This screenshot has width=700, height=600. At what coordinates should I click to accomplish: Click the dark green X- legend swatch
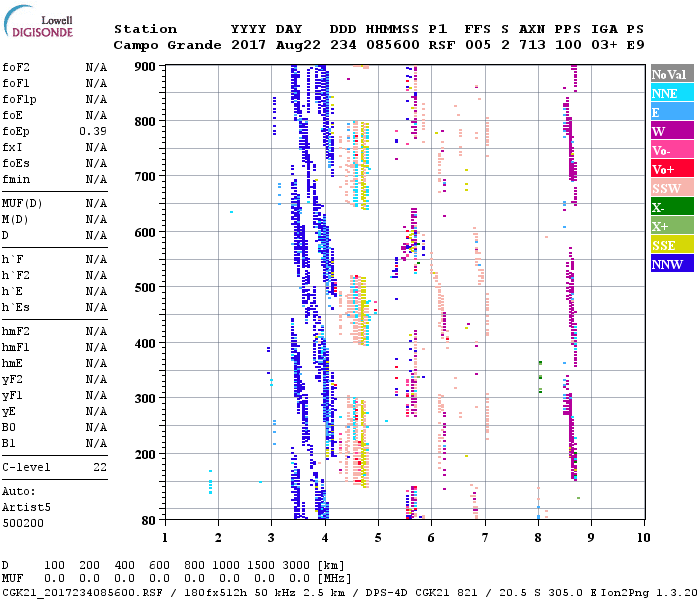pyautogui.click(x=670, y=207)
